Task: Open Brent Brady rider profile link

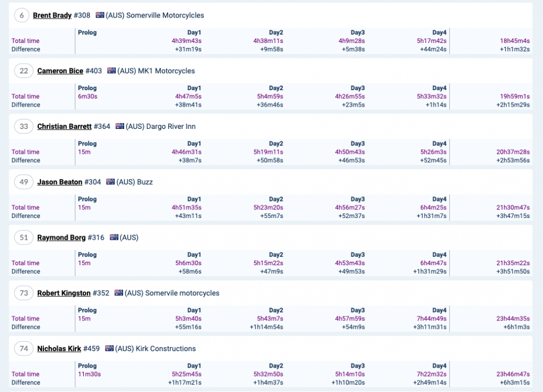Action: pos(52,15)
